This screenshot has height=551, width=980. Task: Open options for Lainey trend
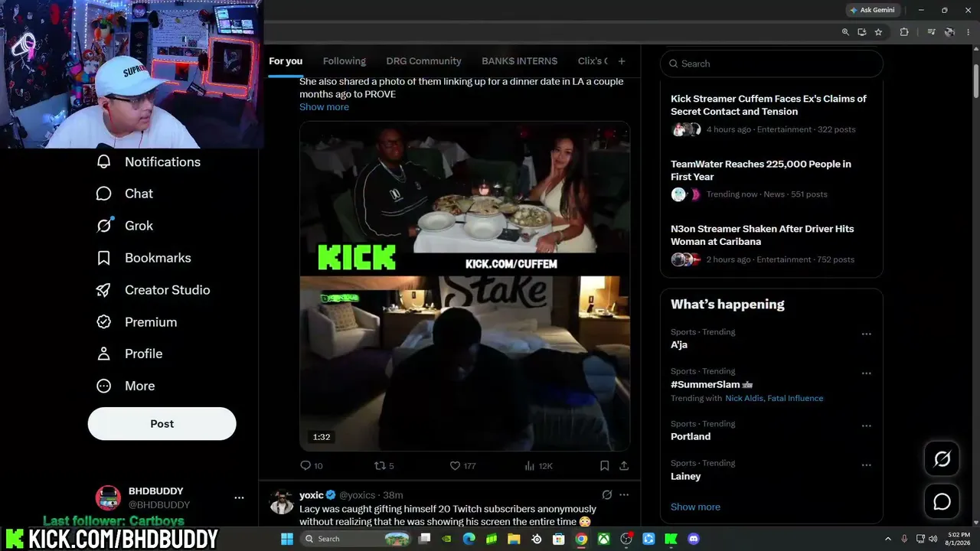866,465
